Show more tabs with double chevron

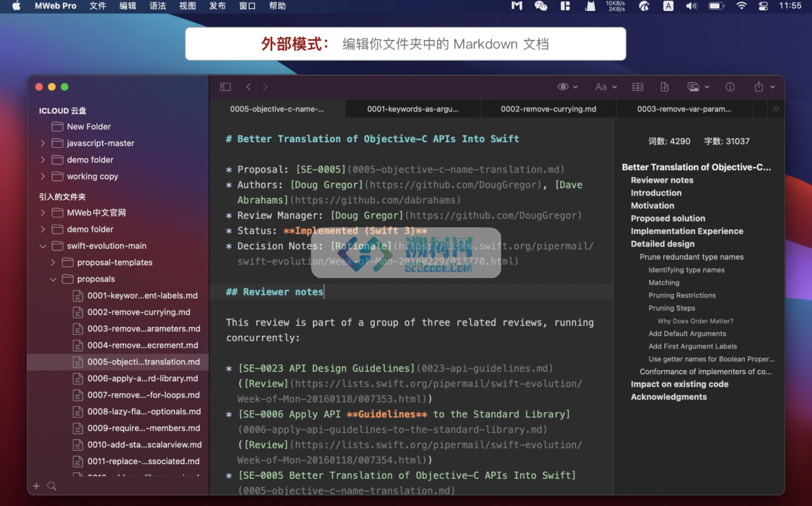click(x=776, y=109)
